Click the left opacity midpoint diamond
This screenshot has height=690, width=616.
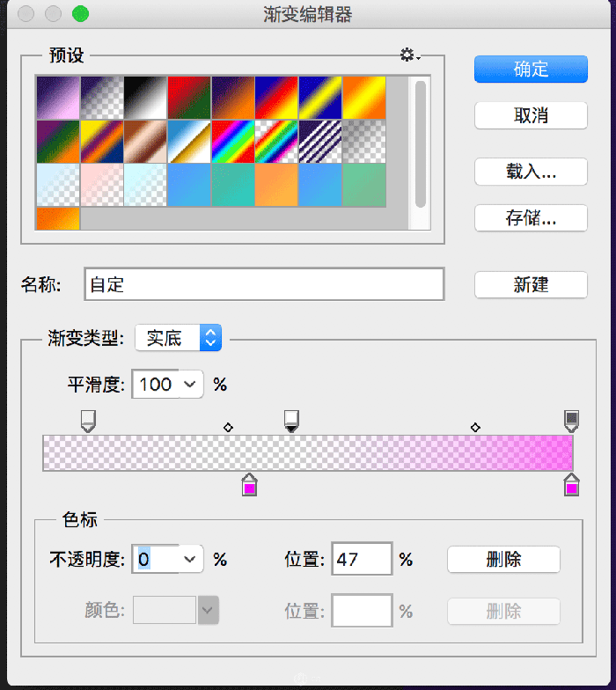pyautogui.click(x=228, y=428)
